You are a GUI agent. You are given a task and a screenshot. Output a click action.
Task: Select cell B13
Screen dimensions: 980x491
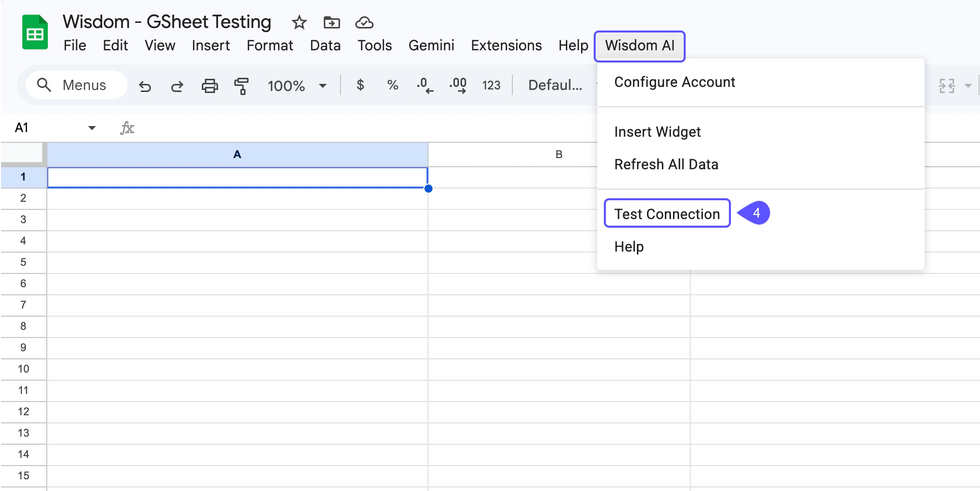(559, 434)
